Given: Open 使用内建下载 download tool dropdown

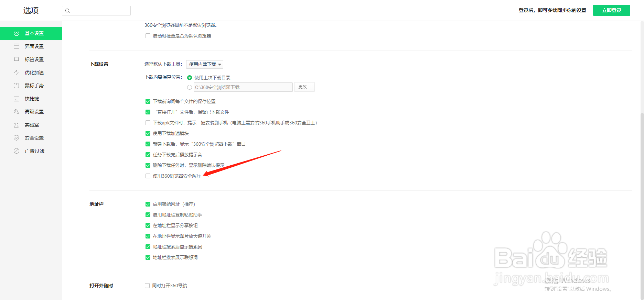Looking at the screenshot, I should click(x=205, y=64).
